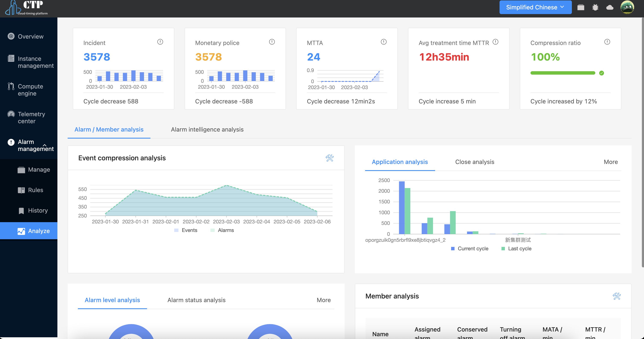
Task: Select Application analysis tab
Action: (400, 162)
